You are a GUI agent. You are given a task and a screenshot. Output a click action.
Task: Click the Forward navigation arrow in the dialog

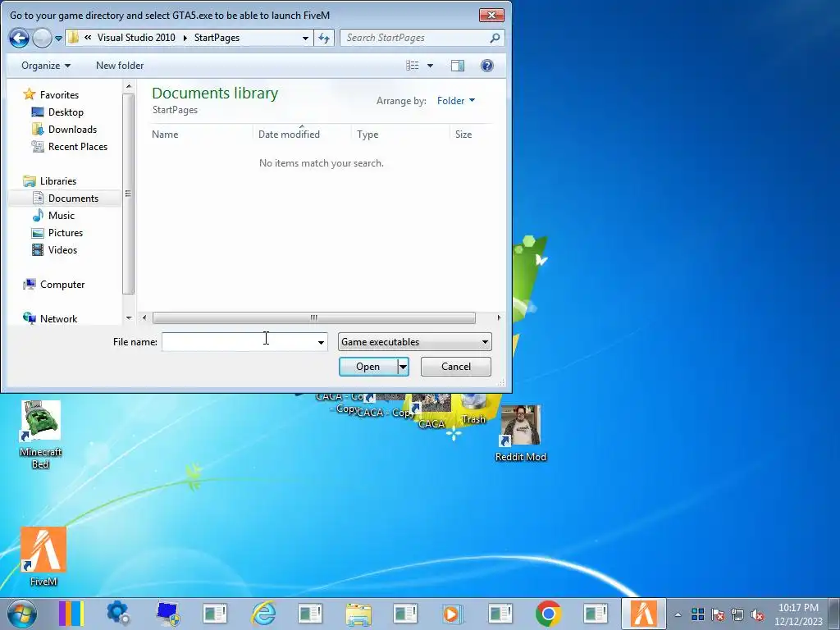tap(42, 38)
